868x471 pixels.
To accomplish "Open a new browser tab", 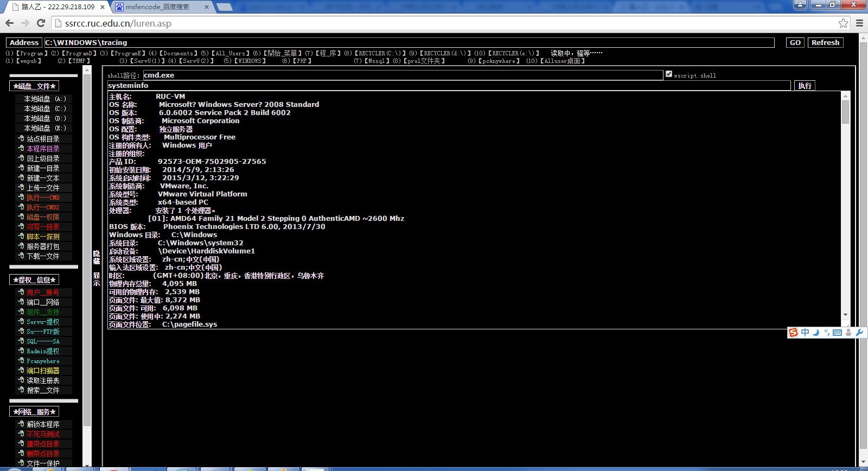I will click(x=224, y=7).
